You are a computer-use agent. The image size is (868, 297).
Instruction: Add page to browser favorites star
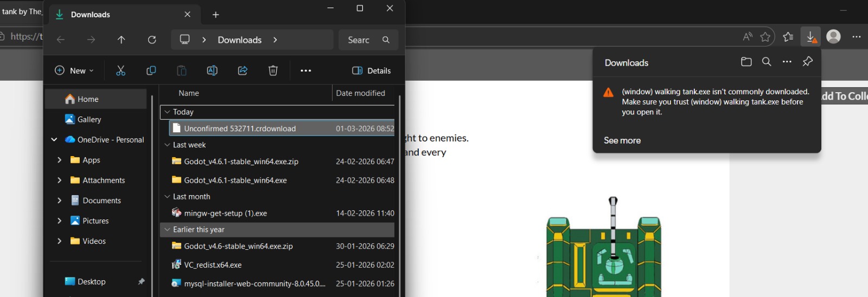tap(765, 37)
